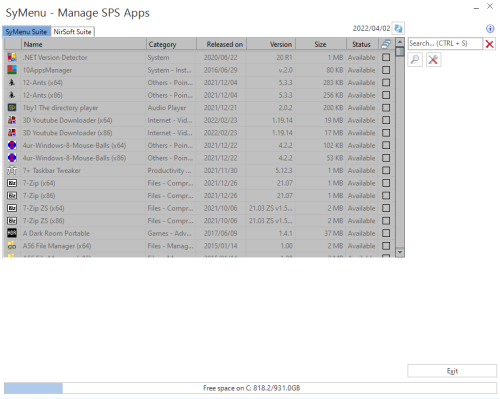
Task: Sort by the Size column header
Action: point(321,44)
